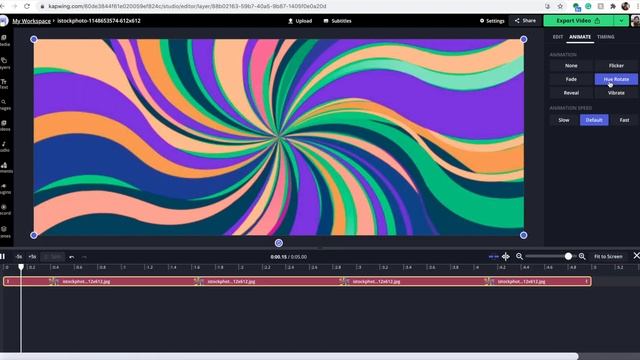Set animation speed to Slow
The image size is (640, 360).
pyautogui.click(x=564, y=120)
